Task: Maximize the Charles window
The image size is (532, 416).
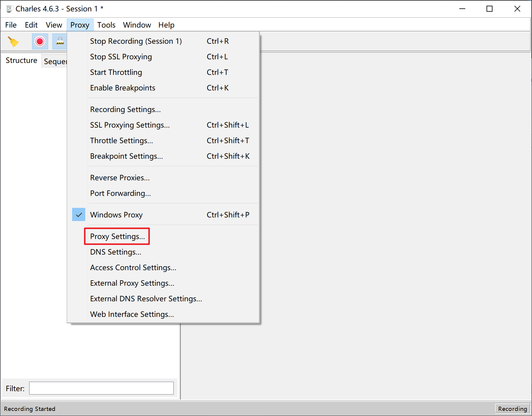Action: pyautogui.click(x=490, y=9)
